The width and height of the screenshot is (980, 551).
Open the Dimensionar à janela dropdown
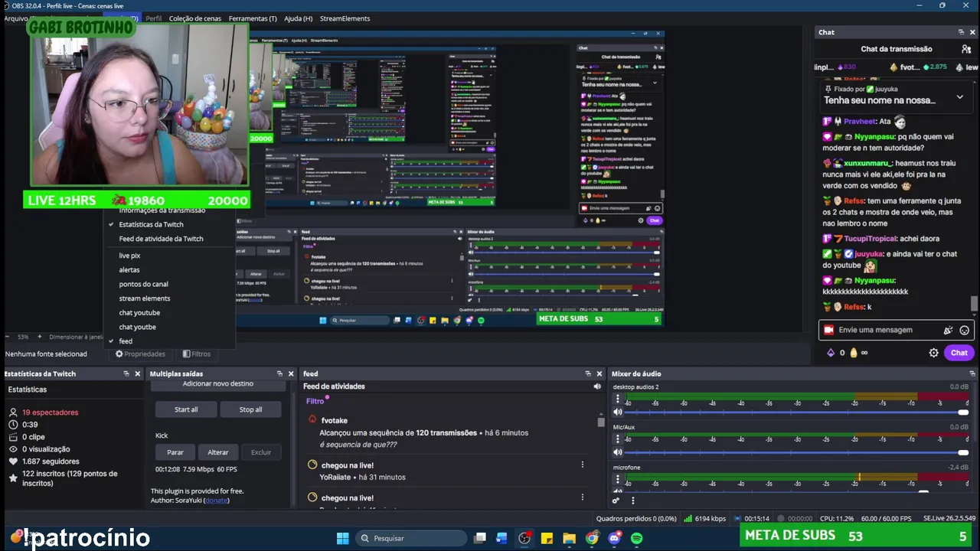75,337
